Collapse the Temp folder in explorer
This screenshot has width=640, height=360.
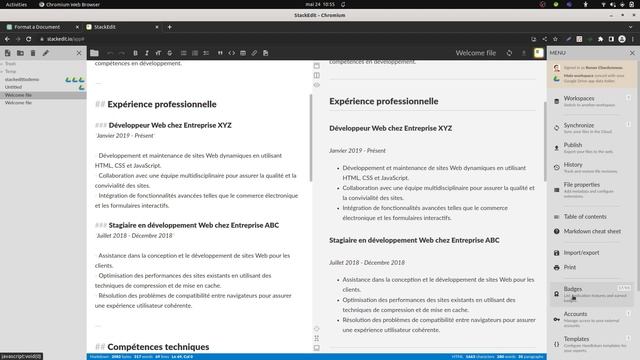coord(43,71)
